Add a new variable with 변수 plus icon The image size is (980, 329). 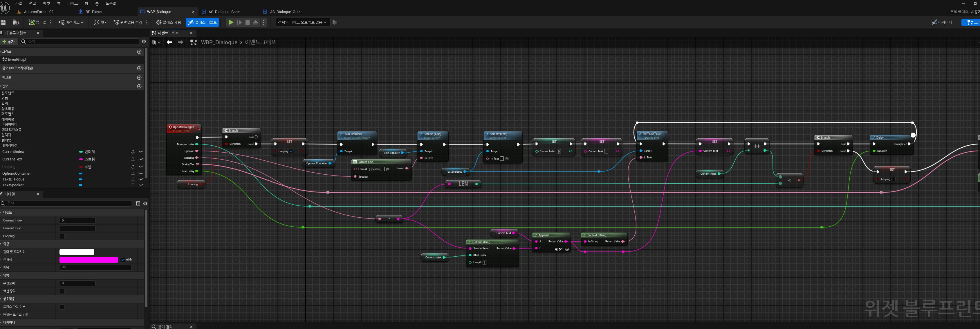[x=139, y=87]
